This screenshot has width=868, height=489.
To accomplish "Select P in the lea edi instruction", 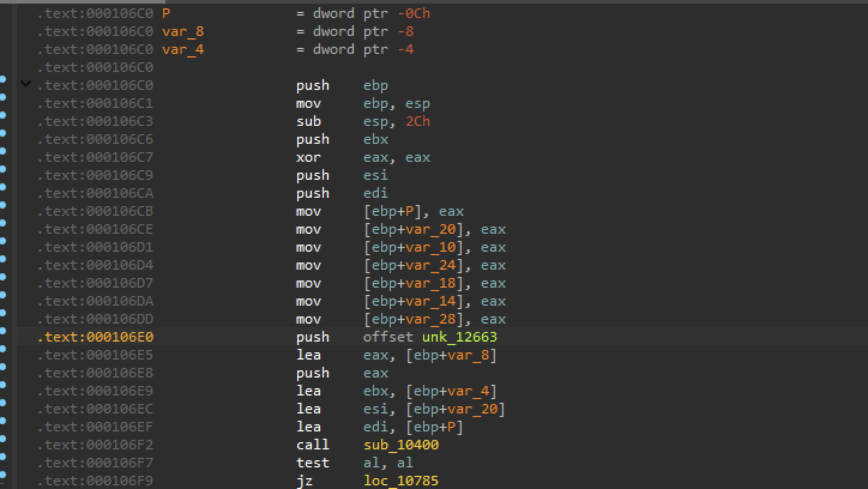I will [451, 427].
